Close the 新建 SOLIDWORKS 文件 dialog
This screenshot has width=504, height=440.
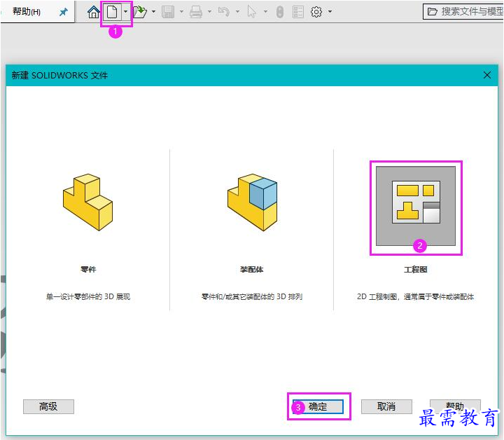coord(487,75)
